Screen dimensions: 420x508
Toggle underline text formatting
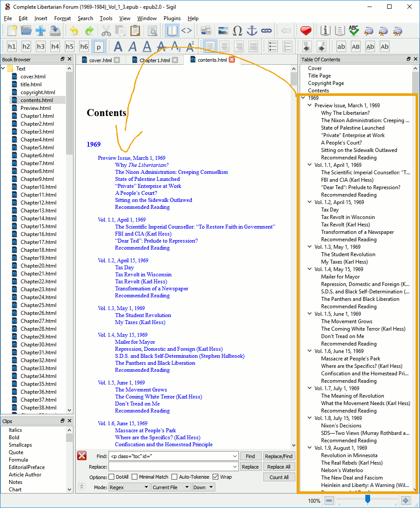pos(147,47)
